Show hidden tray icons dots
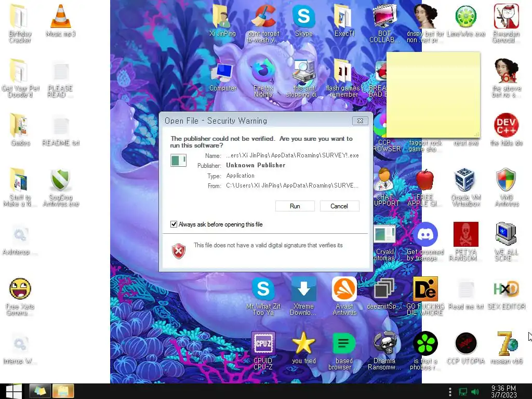The height and width of the screenshot is (399, 532). [x=450, y=392]
